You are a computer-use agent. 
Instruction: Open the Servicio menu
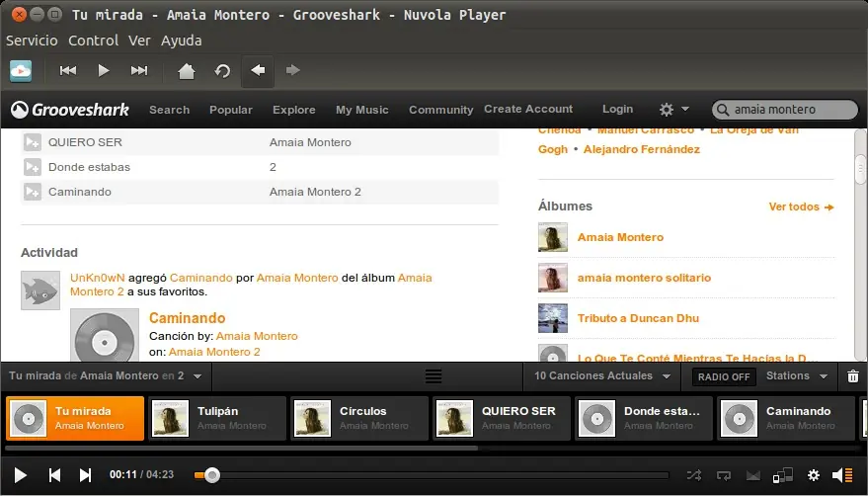pos(32,41)
